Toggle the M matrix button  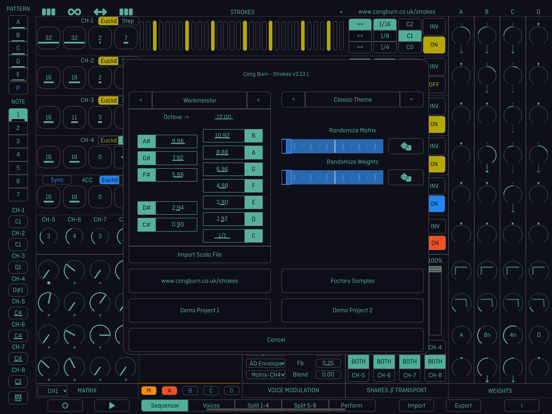149,390
